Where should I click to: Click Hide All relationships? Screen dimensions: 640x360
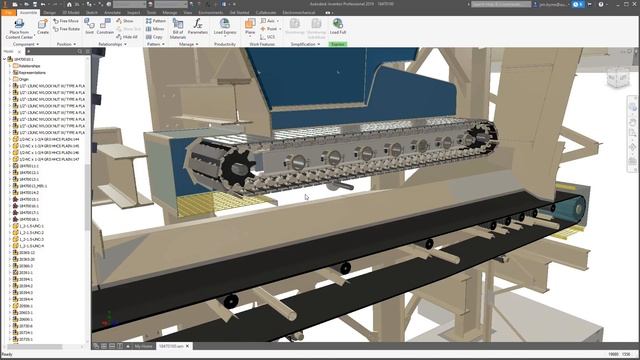127,37
